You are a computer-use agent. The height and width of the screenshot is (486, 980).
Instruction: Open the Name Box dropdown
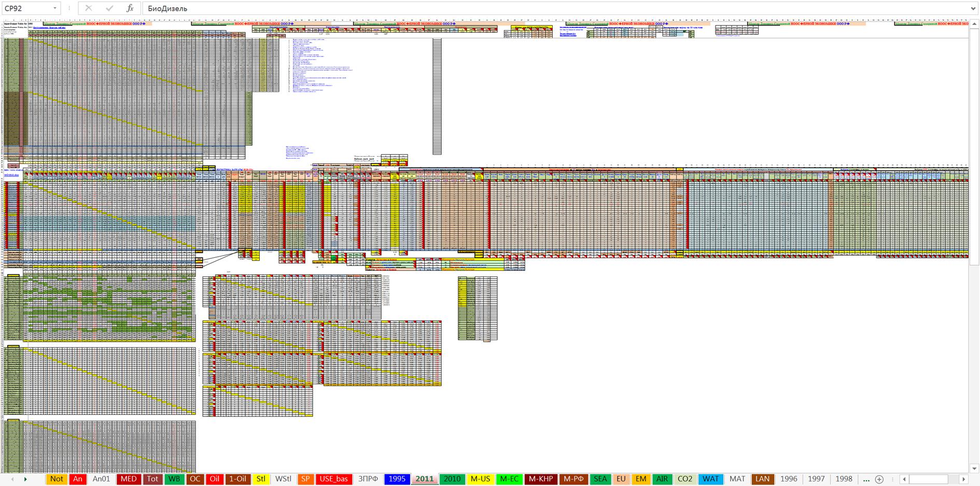[55, 8]
